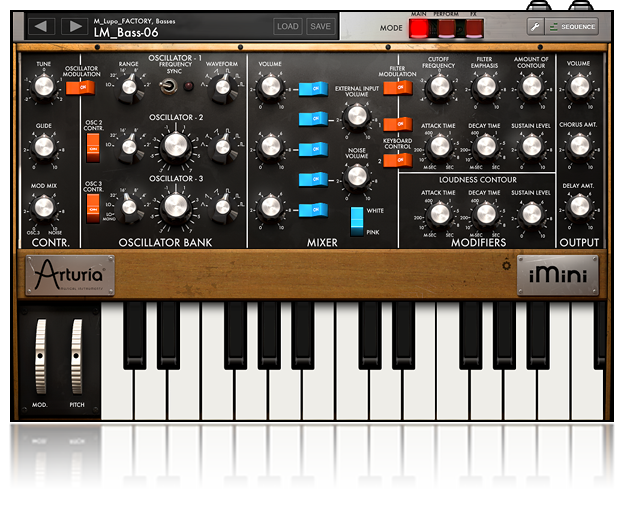This screenshot has width=624, height=514.
Task: Select the MAIN mode red button
Action: (419, 28)
